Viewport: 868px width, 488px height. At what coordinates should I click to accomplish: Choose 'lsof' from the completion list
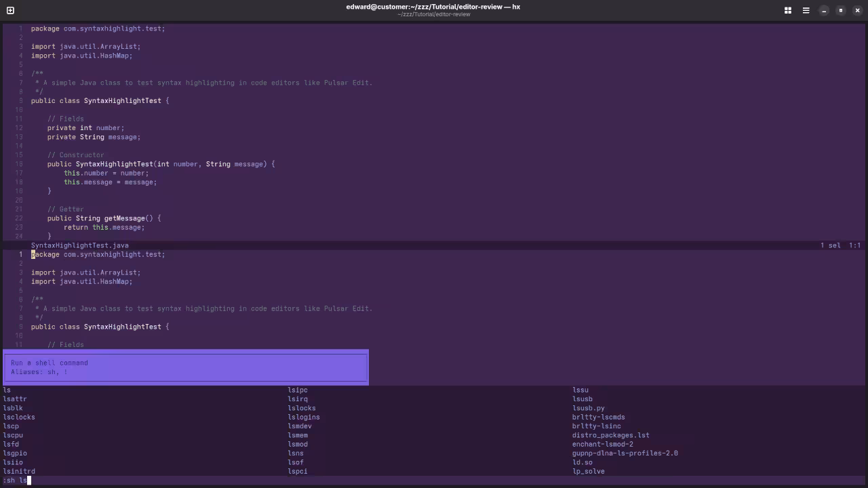[296, 462]
